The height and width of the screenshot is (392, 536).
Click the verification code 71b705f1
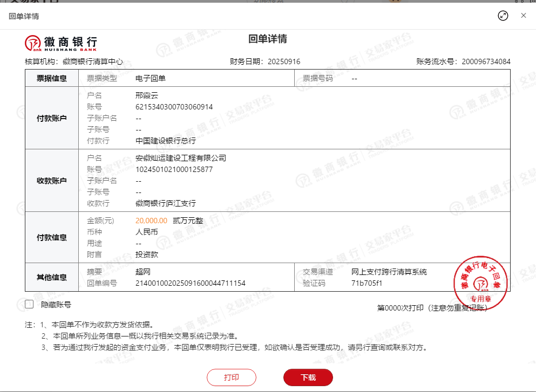[x=367, y=283]
